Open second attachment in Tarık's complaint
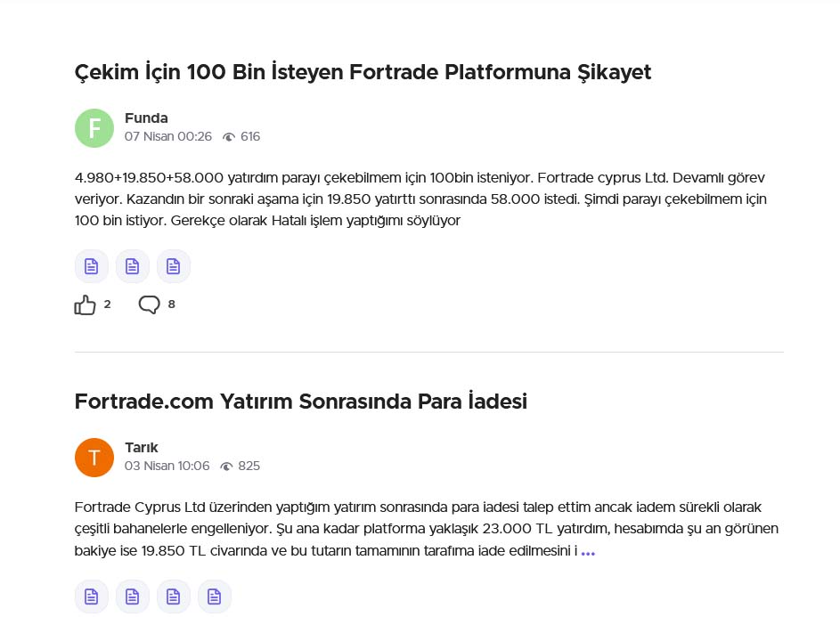Screen dimensions: 840x617 [x=132, y=596]
